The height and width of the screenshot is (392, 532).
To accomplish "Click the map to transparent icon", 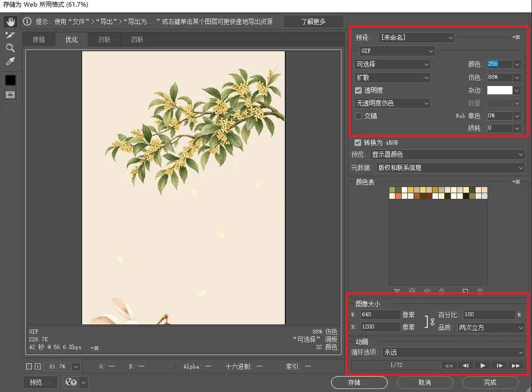I will [412, 291].
